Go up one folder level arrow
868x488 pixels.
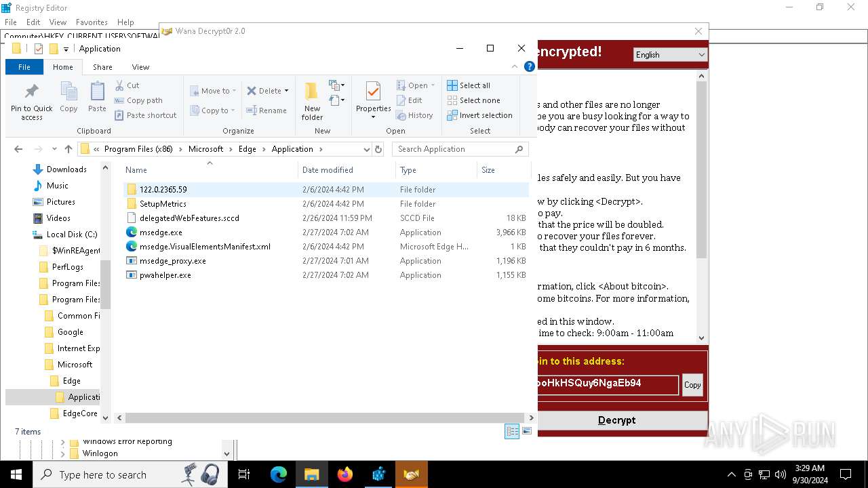pyautogui.click(x=68, y=149)
